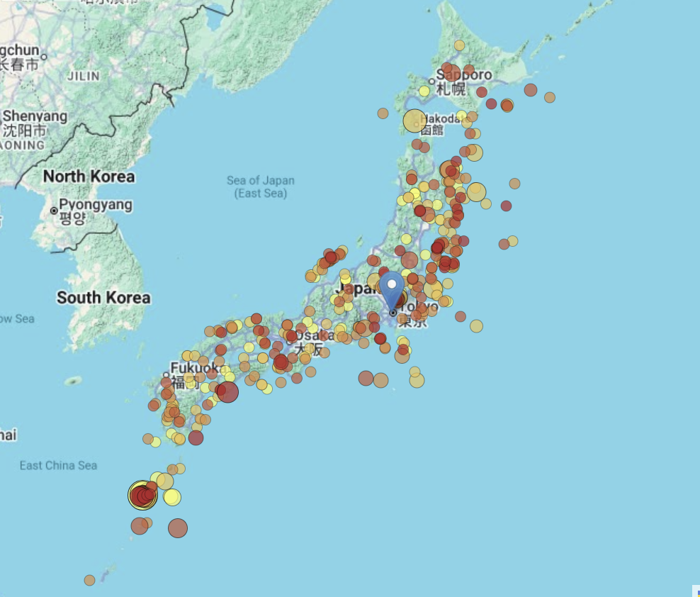Open the dense red earthquake cluster in East China Sea
700x597 pixels.
coord(143,495)
